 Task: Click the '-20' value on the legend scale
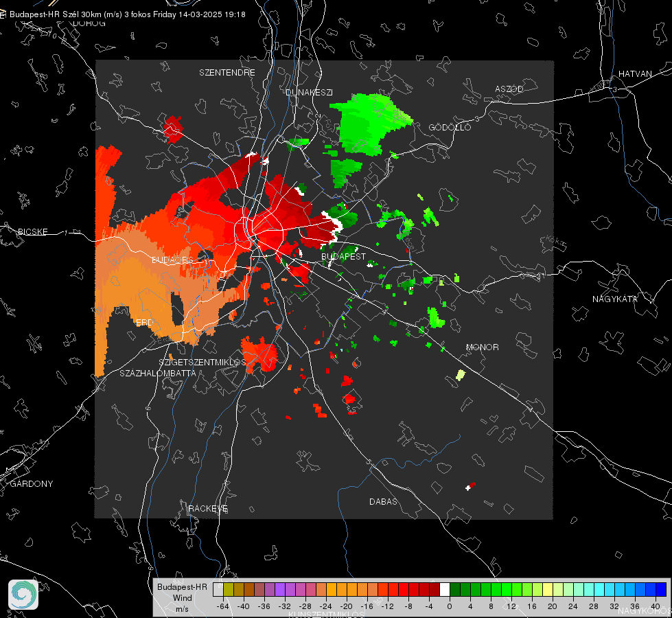346,606
